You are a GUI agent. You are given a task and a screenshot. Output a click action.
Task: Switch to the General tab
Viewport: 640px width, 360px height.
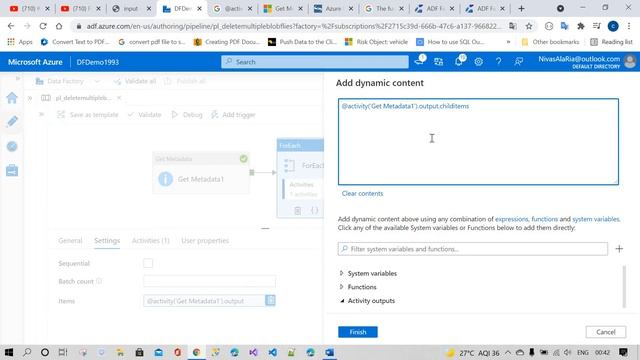tap(70, 240)
